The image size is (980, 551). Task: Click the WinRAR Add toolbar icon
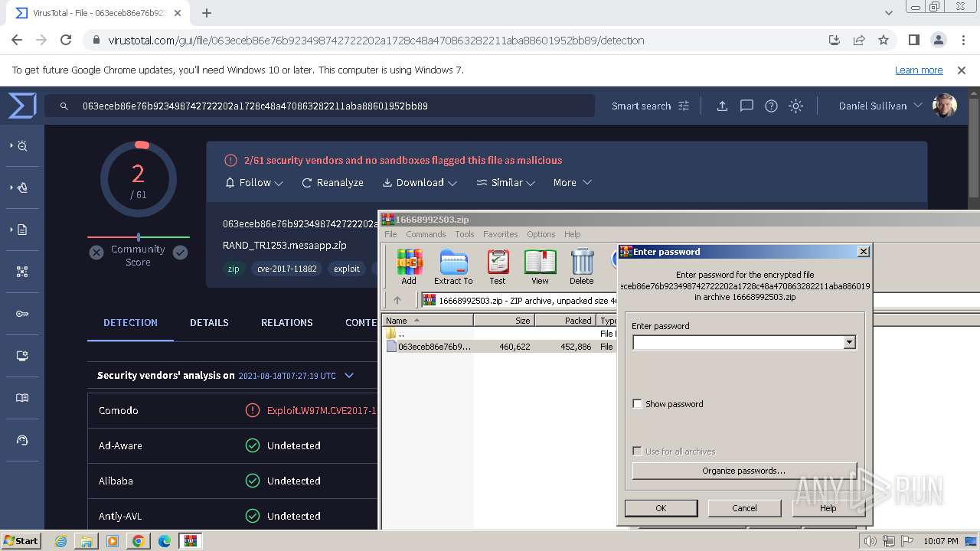pyautogui.click(x=410, y=267)
